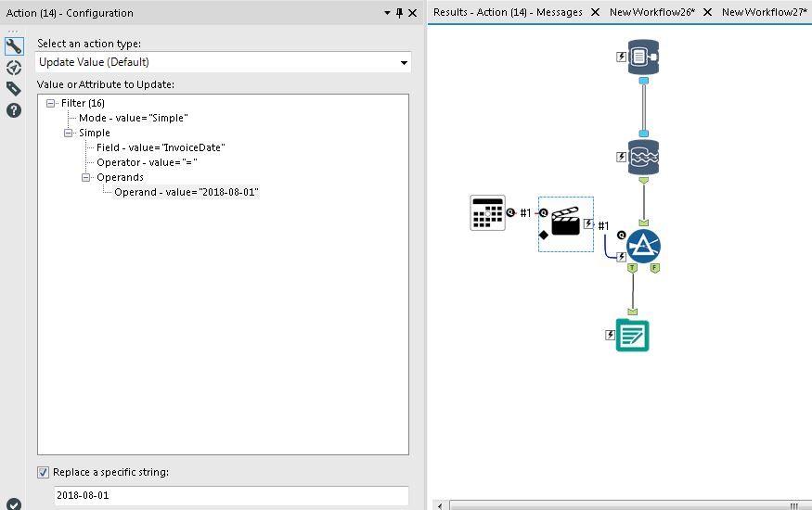The width and height of the screenshot is (812, 510).
Task: Select the Filter (16) label
Action: click(83, 103)
